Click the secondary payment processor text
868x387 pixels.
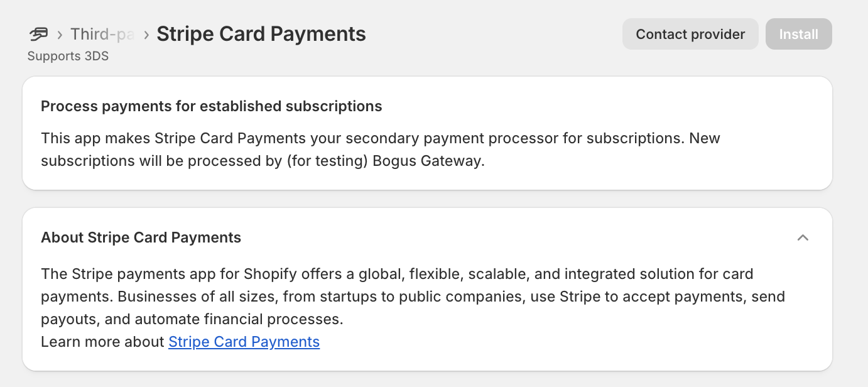[453, 138]
